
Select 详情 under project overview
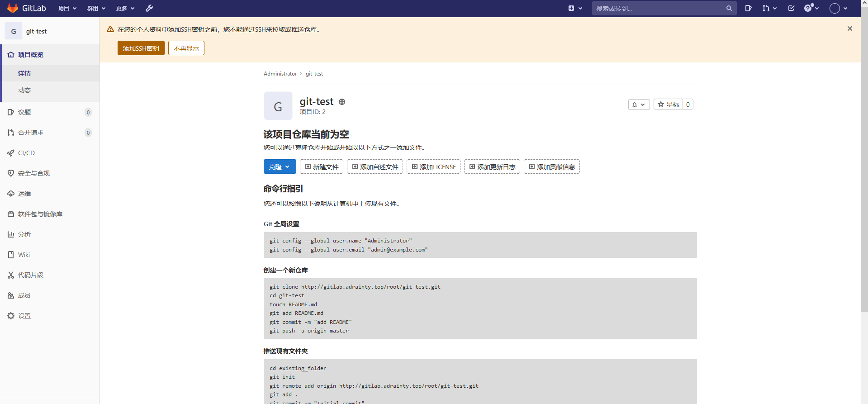50,73
